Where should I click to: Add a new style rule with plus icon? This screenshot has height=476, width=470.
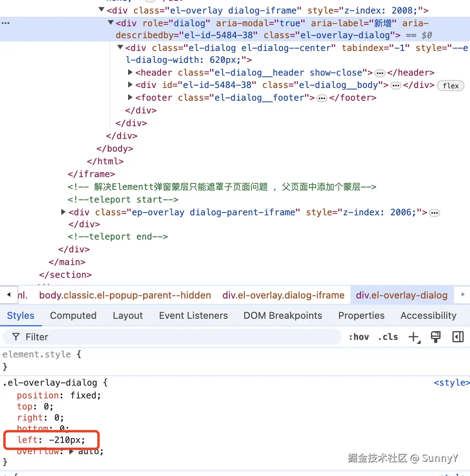coord(413,337)
